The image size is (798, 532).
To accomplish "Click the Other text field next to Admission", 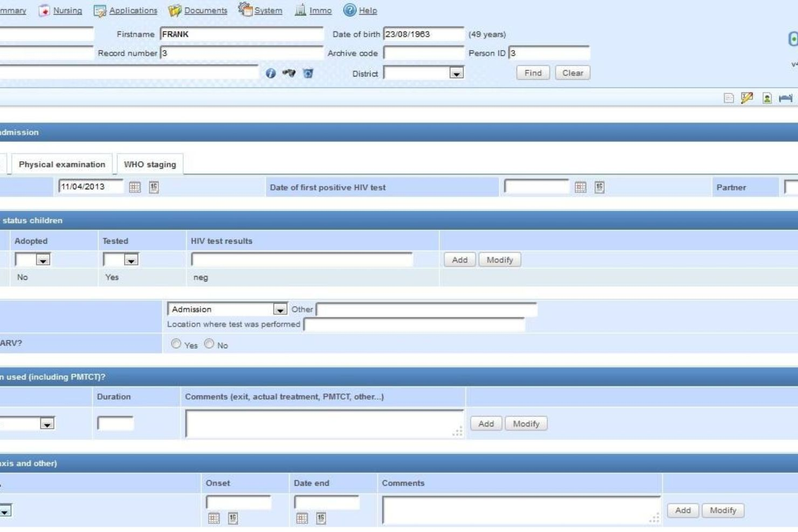I will 426,309.
